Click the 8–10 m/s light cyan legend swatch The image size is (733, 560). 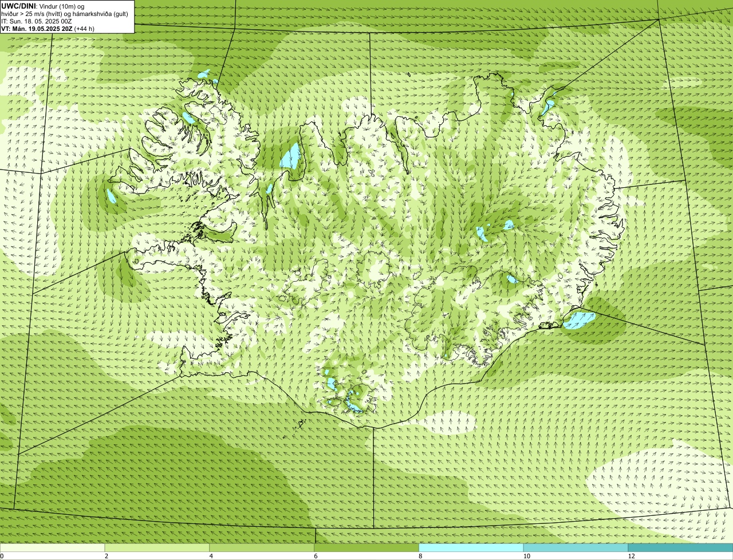471,548
